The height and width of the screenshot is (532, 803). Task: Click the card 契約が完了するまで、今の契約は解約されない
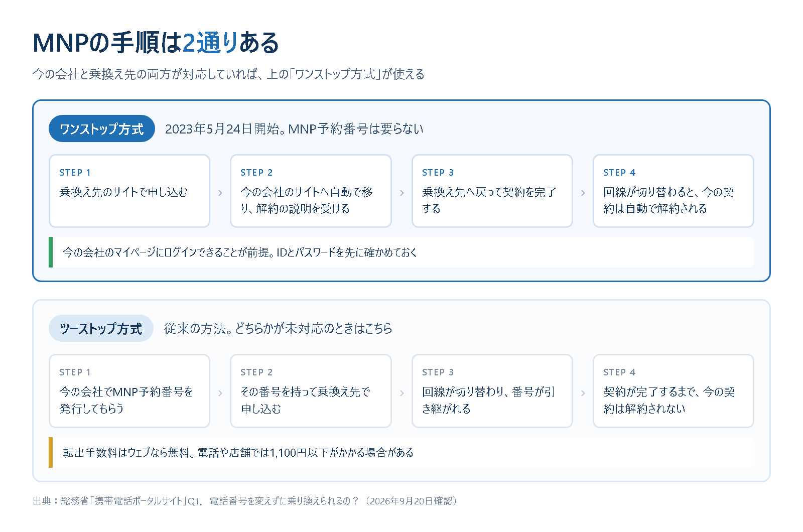(x=674, y=391)
